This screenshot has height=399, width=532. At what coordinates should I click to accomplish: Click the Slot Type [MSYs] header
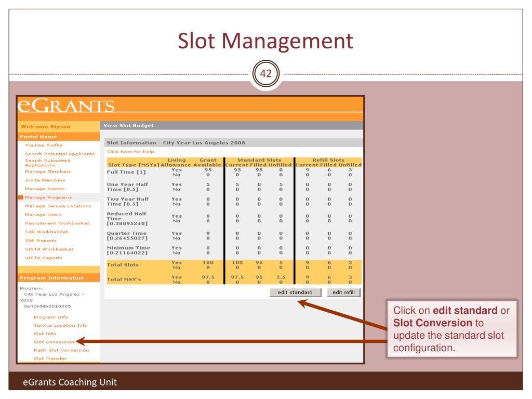coord(134,165)
